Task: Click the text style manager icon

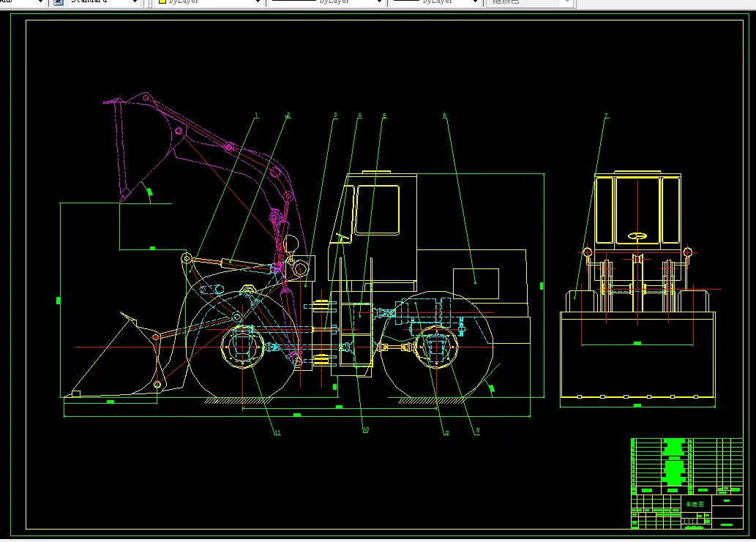Action: [x=59, y=2]
